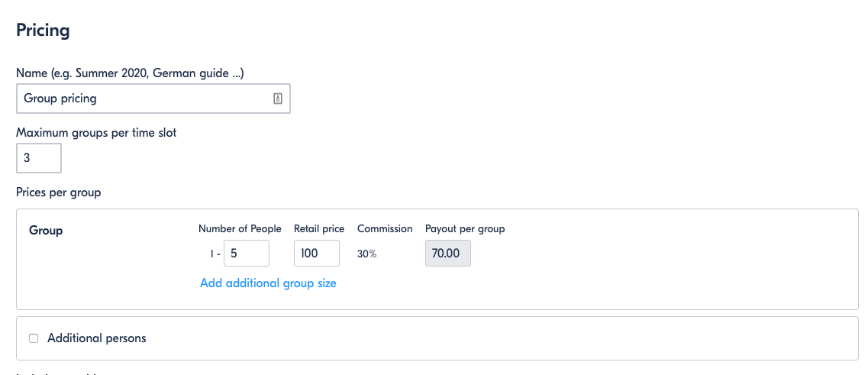The image size is (868, 375).
Task: Focus the Retail price input showing 100
Action: tap(317, 253)
